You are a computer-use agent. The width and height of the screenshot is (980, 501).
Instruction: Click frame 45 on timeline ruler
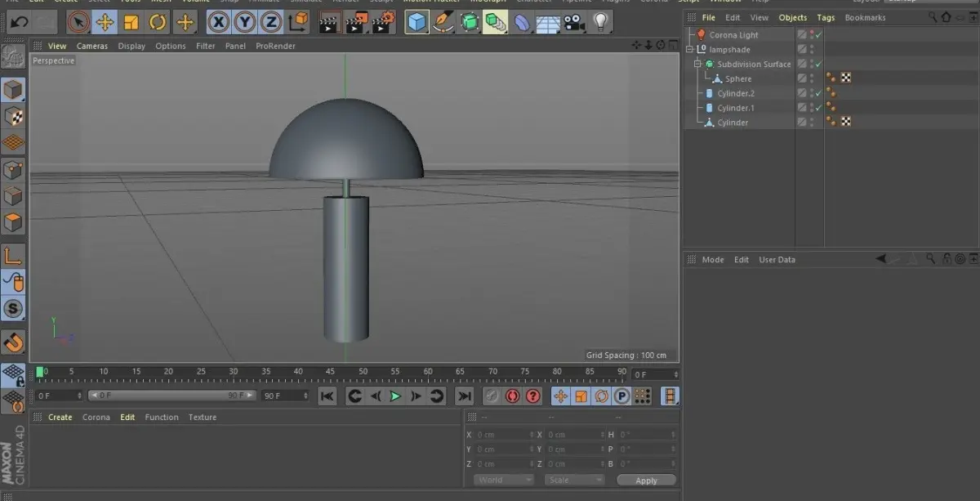click(x=330, y=374)
